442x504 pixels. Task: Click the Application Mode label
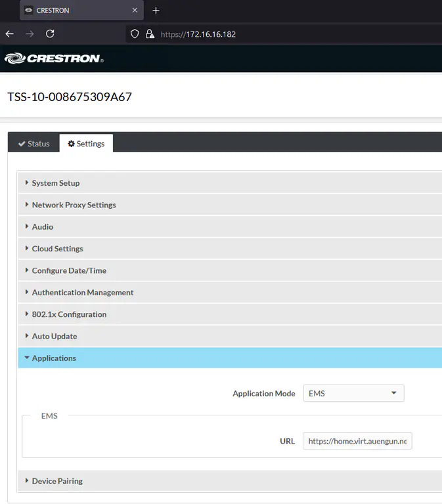point(264,394)
